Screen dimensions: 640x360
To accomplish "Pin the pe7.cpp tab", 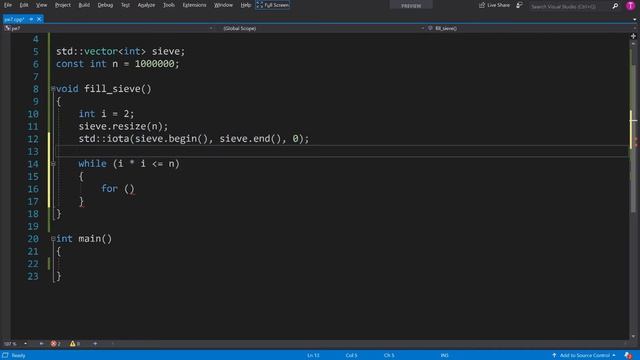I will (31, 19).
